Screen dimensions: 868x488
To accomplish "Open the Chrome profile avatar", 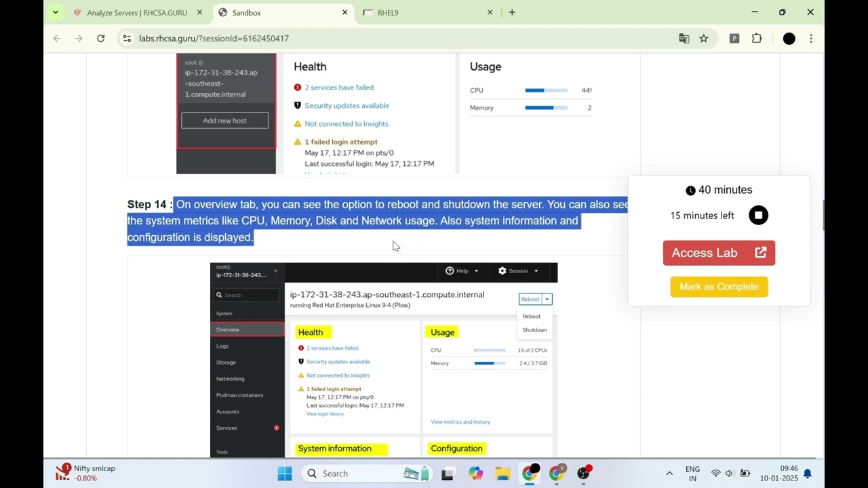I will coord(789,39).
